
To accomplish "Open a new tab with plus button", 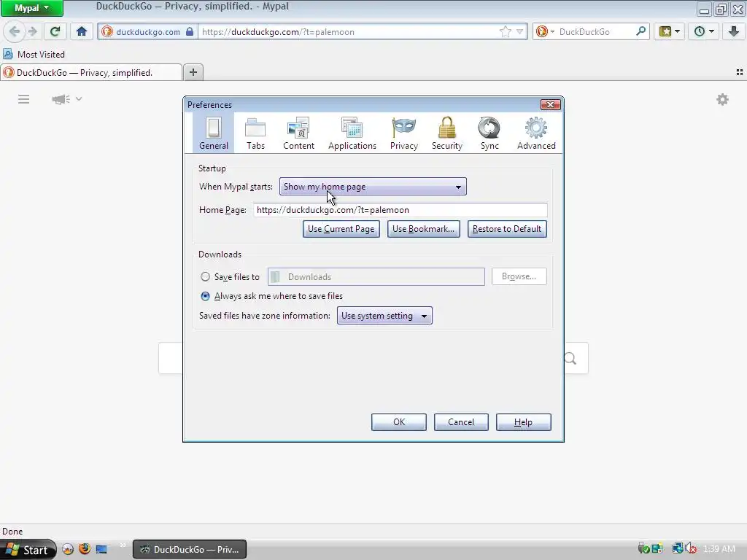I will click(x=193, y=72).
